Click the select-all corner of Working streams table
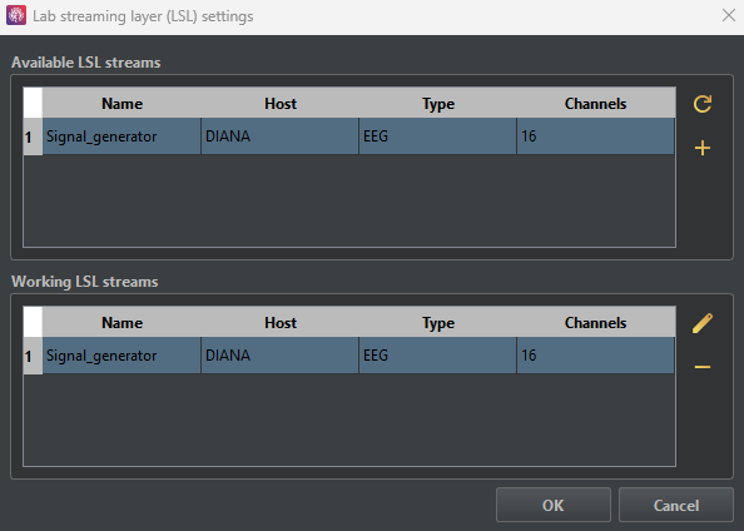Image resolution: width=744 pixels, height=531 pixels. [32, 322]
